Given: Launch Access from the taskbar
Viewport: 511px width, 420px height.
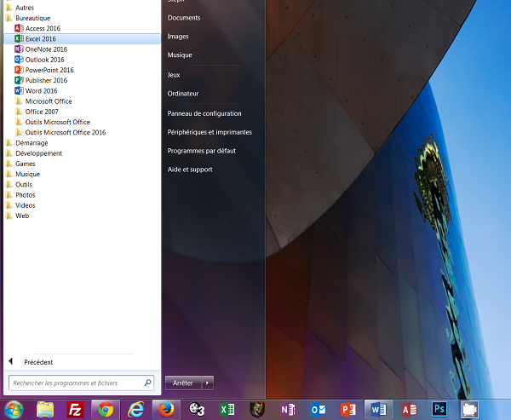Looking at the screenshot, I should click(x=409, y=410).
